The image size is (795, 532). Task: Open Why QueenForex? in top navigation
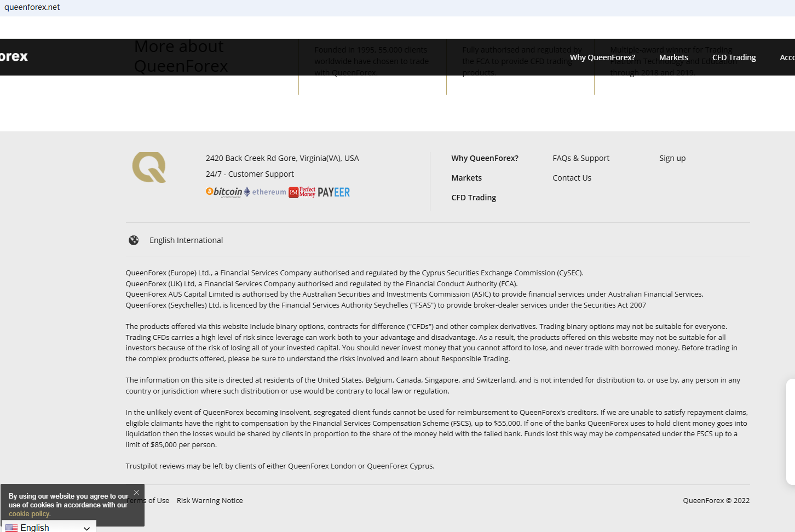coord(602,57)
